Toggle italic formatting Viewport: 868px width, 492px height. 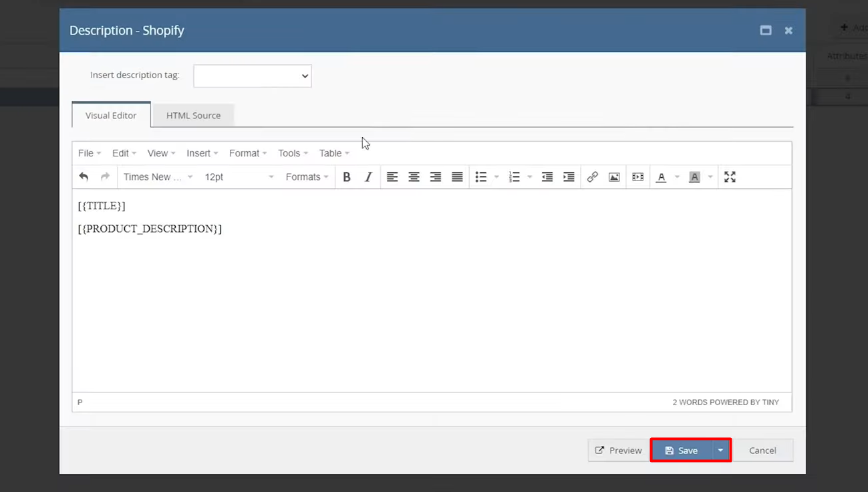pyautogui.click(x=368, y=177)
